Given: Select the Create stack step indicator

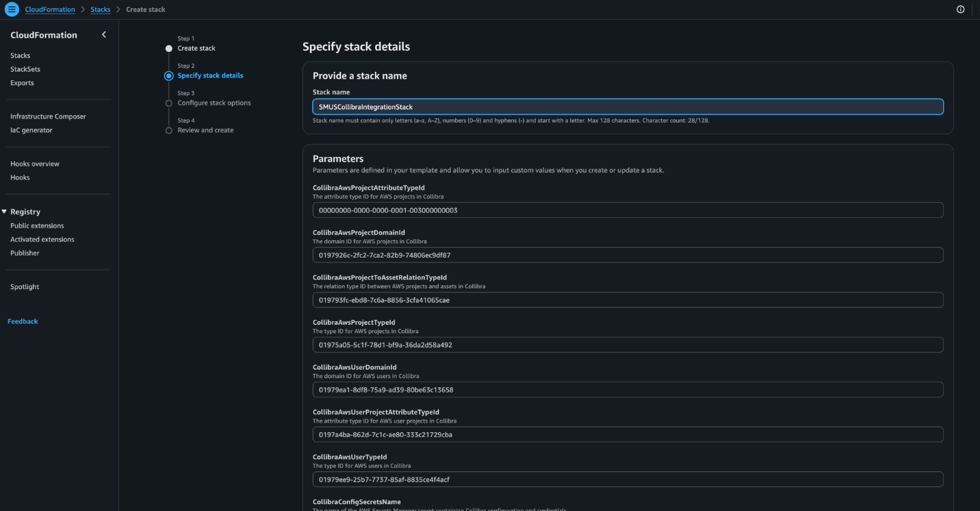Looking at the screenshot, I should click(169, 49).
